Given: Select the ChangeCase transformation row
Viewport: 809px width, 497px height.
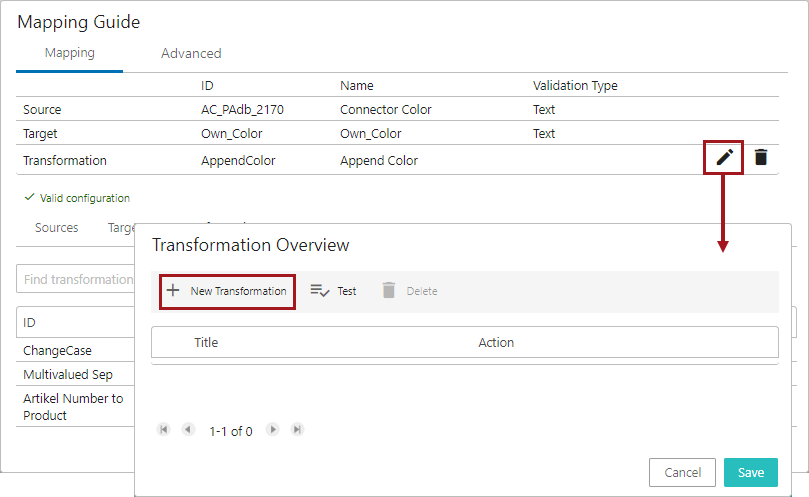Looking at the screenshot, I should click(58, 350).
